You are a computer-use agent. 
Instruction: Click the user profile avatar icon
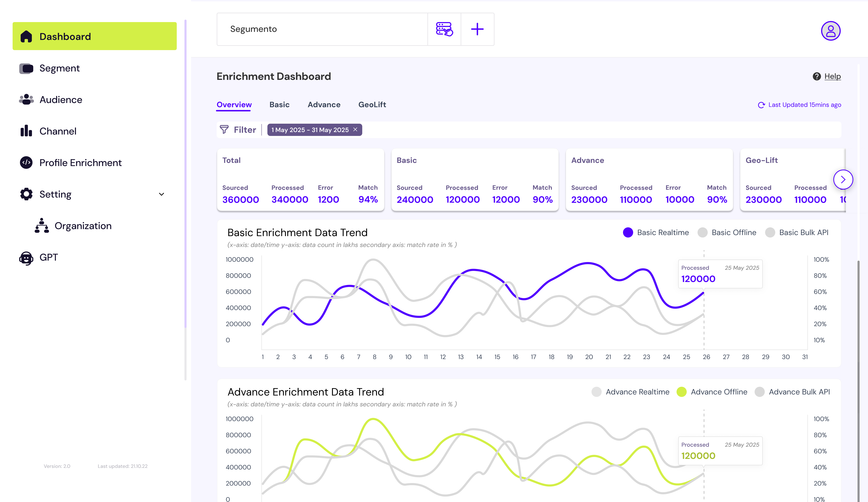click(x=830, y=31)
